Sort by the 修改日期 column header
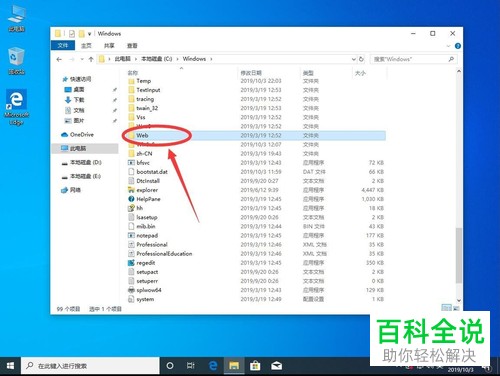Image resolution: width=500 pixels, height=376 pixels. point(251,73)
